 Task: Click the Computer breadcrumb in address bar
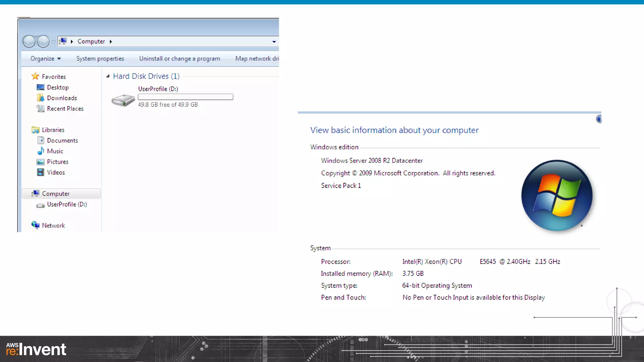[91, 41]
